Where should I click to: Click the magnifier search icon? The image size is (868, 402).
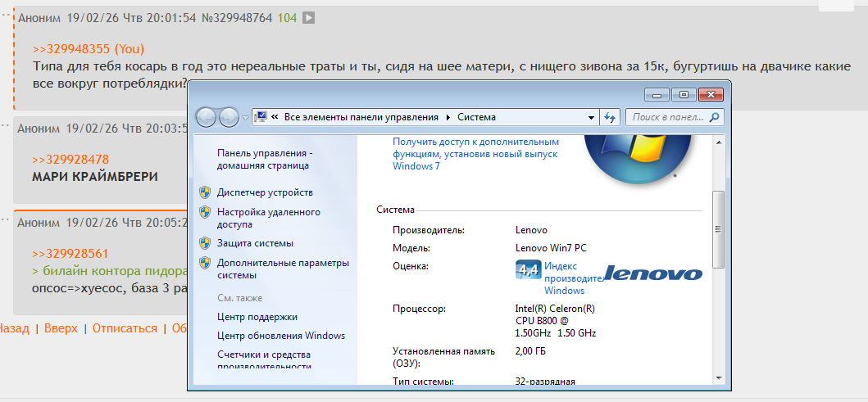[715, 117]
